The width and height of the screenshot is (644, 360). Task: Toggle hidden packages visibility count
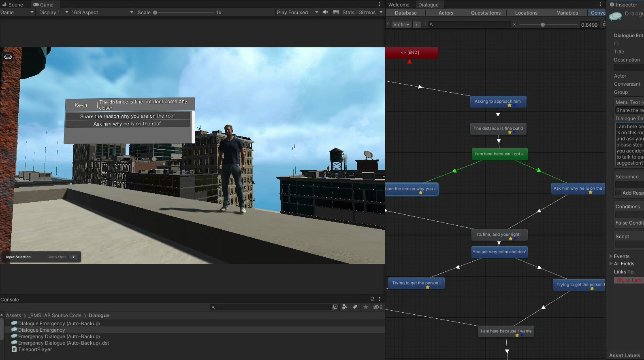coord(378,307)
